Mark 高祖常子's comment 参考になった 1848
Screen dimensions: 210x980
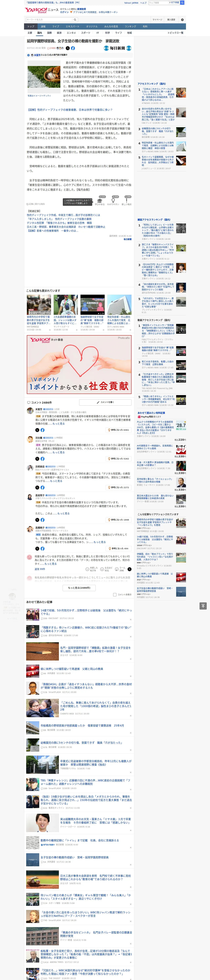119,520
